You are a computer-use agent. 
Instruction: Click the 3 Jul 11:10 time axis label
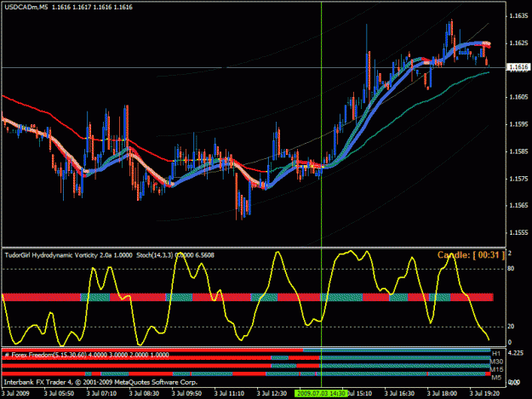point(229,394)
